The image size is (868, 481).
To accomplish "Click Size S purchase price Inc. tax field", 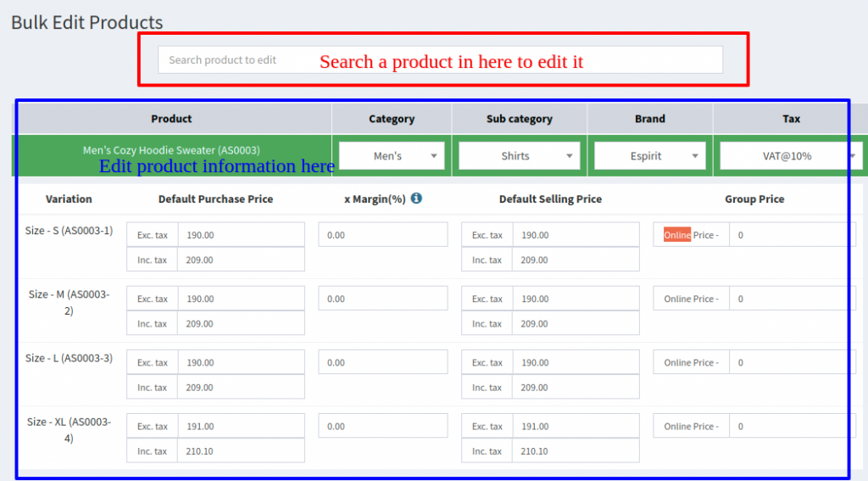I will coord(240,260).
